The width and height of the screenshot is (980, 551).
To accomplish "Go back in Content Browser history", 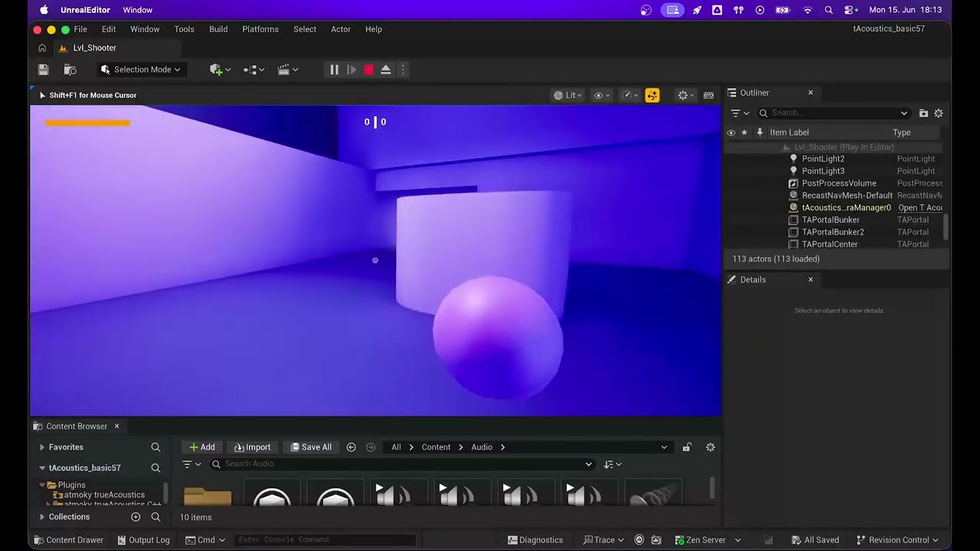I will pos(351,447).
